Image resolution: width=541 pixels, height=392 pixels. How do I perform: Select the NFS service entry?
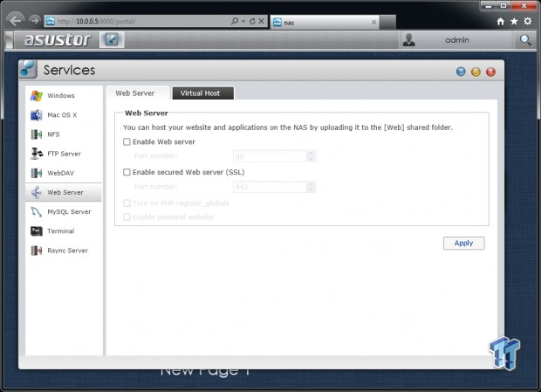point(64,134)
